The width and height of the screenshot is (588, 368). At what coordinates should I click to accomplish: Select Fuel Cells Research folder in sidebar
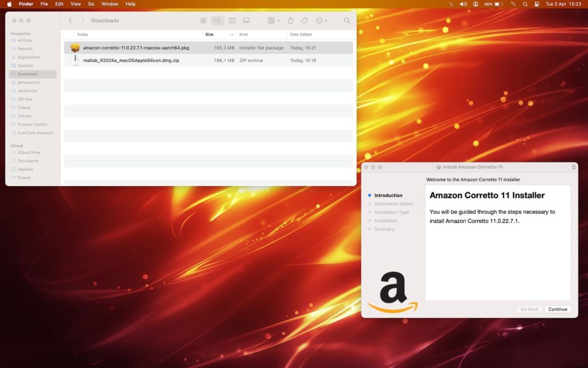tap(35, 133)
